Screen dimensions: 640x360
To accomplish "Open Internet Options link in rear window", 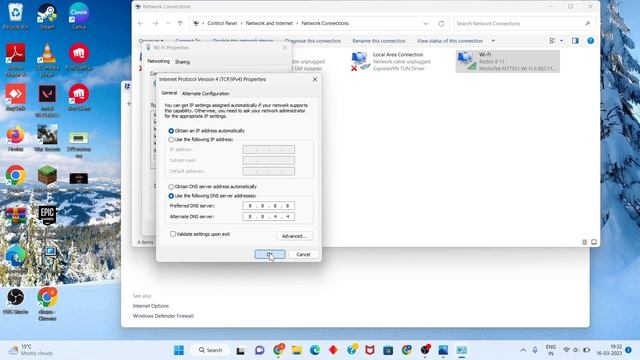I will click(151, 306).
